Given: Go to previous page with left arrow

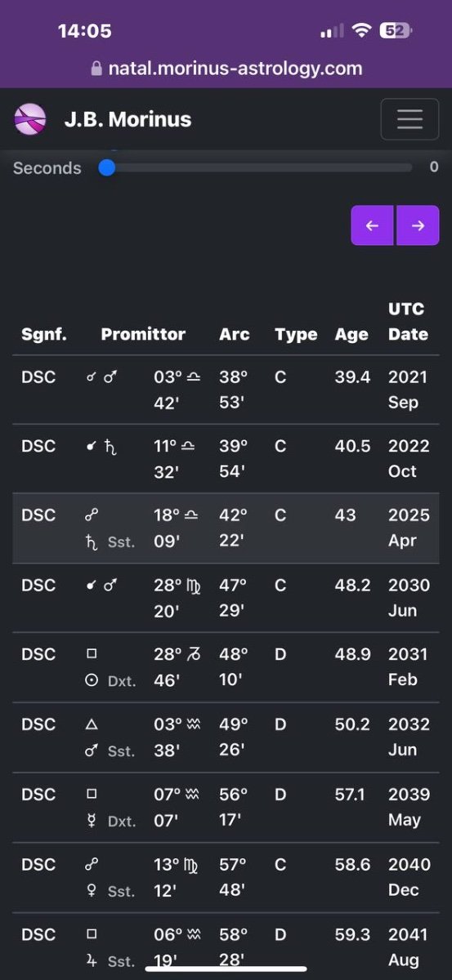Looking at the screenshot, I should pyautogui.click(x=373, y=225).
